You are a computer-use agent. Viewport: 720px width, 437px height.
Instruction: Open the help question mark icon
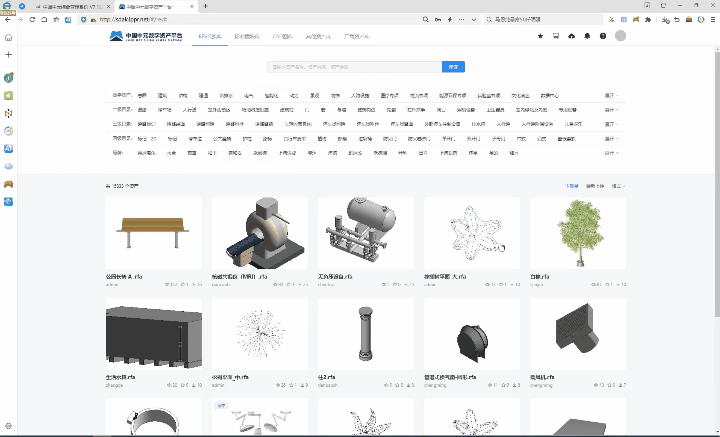pos(603,36)
